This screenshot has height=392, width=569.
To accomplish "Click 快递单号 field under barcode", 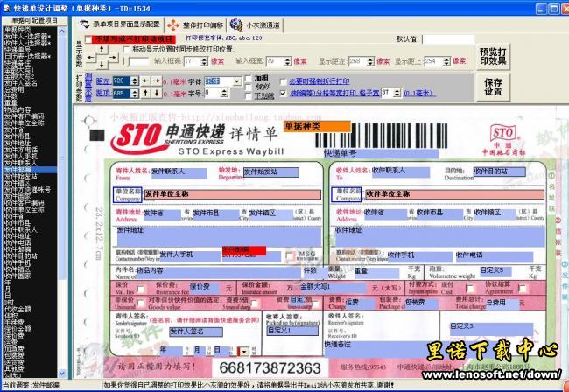I will tap(381, 154).
